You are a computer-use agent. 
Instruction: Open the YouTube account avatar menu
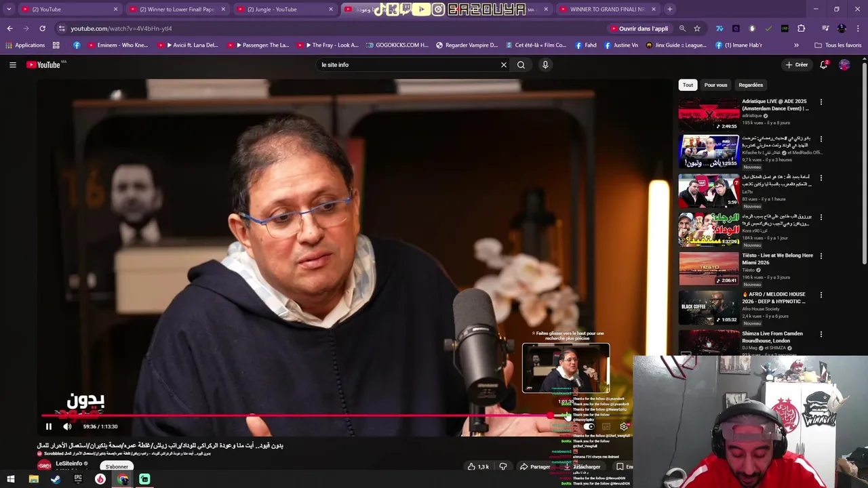tap(844, 64)
